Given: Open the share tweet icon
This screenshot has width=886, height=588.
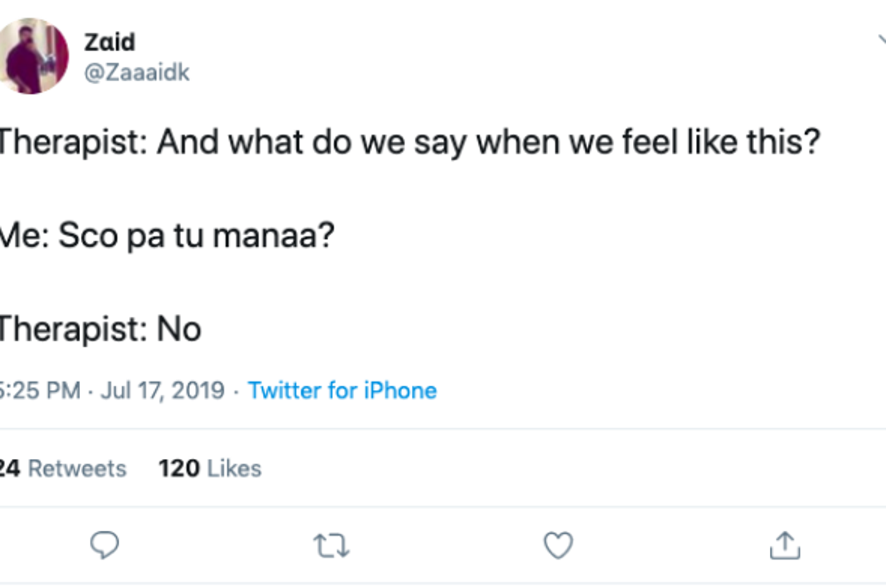Looking at the screenshot, I should 785,545.
